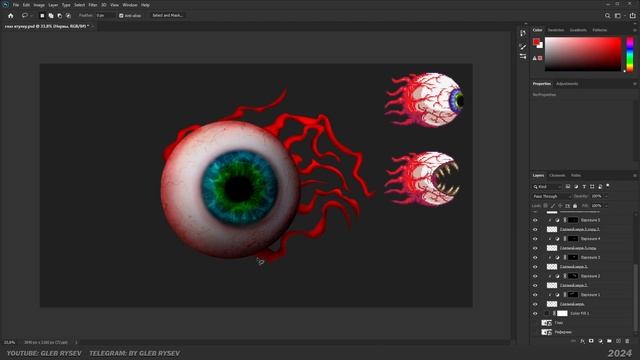Open the Pass Through blend mode dropdown
640x360 pixels.
pos(551,196)
